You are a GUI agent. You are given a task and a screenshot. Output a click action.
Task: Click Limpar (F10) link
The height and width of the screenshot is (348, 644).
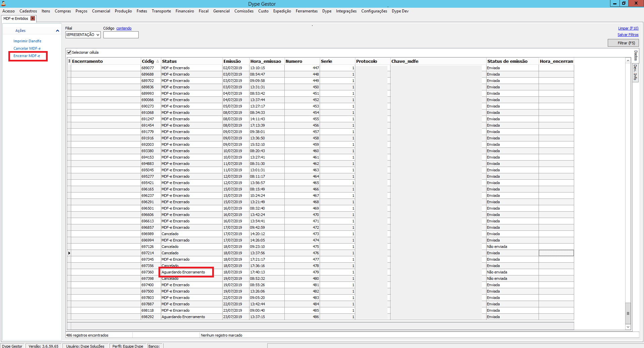click(628, 28)
